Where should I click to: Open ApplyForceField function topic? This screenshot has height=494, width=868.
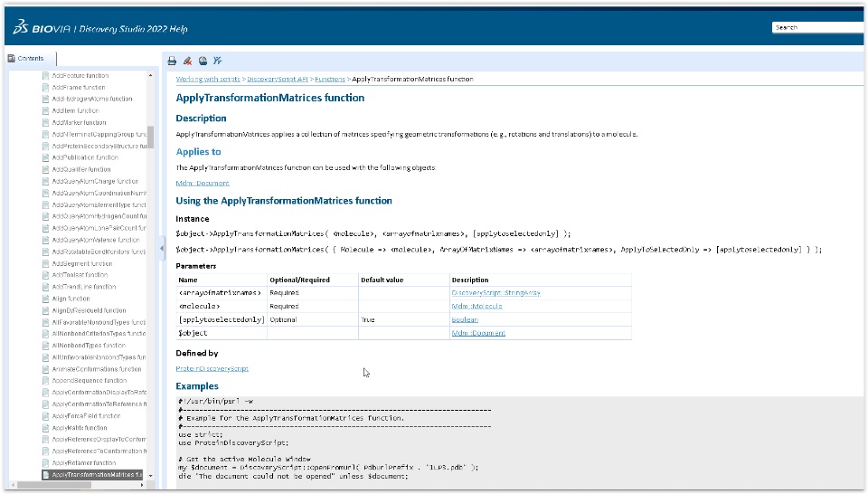[86, 416]
